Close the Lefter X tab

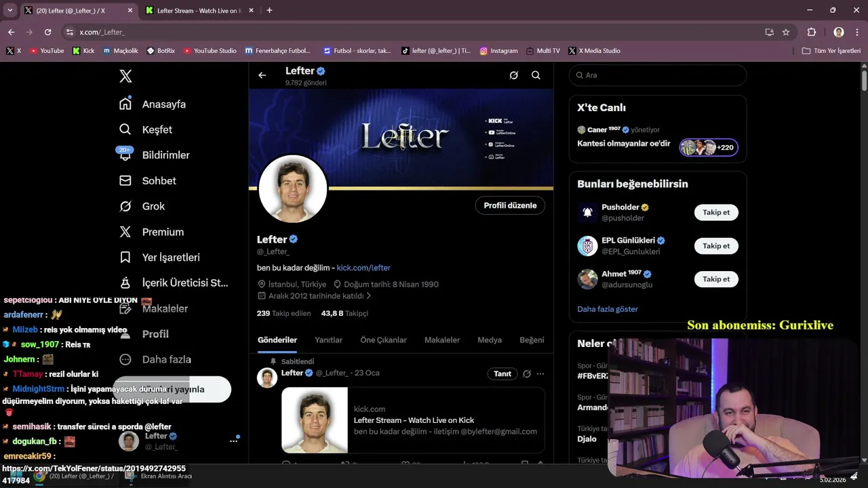click(130, 10)
